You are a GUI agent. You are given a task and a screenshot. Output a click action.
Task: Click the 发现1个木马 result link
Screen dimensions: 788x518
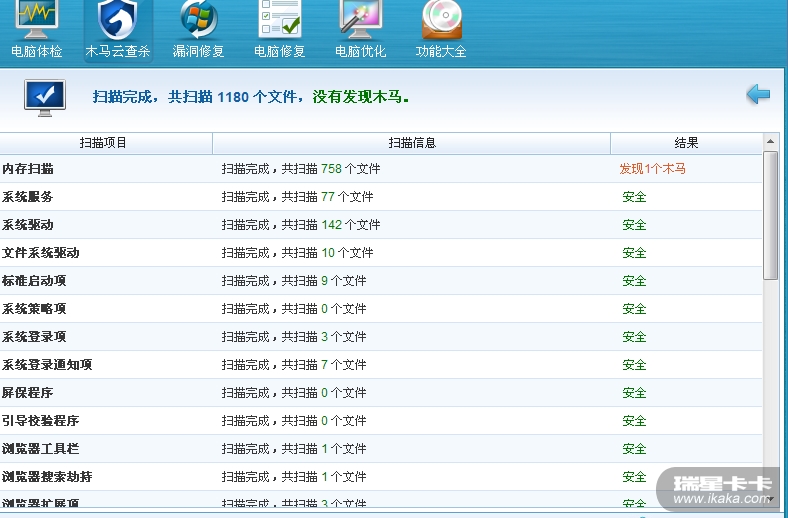(652, 169)
